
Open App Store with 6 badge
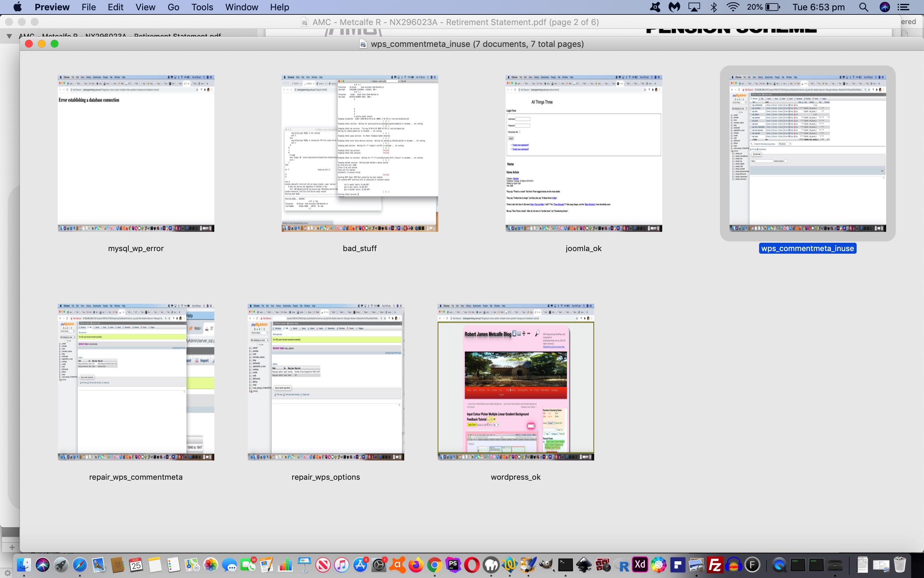[x=360, y=565]
